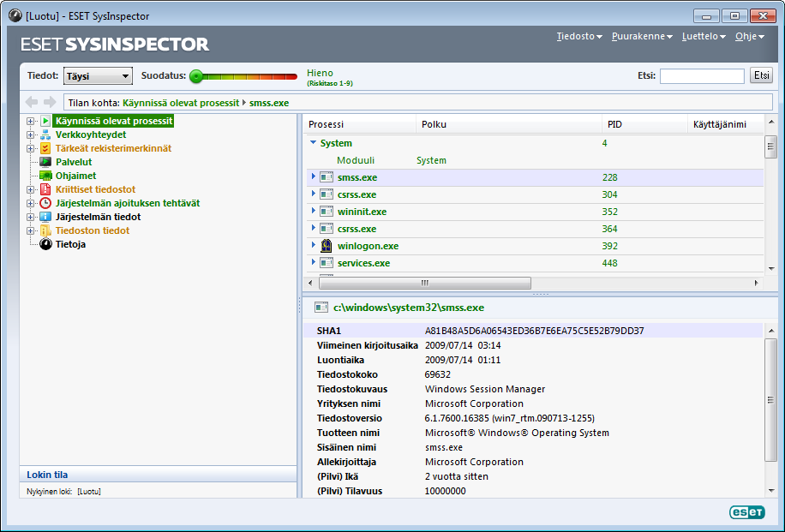This screenshot has width=785, height=532.
Task: Click the back navigation arrow
Action: (x=32, y=102)
